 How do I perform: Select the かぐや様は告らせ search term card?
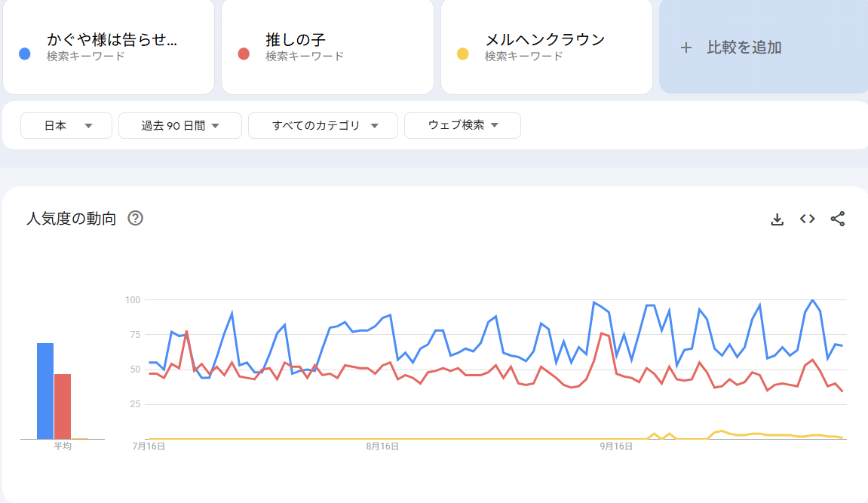(x=112, y=47)
